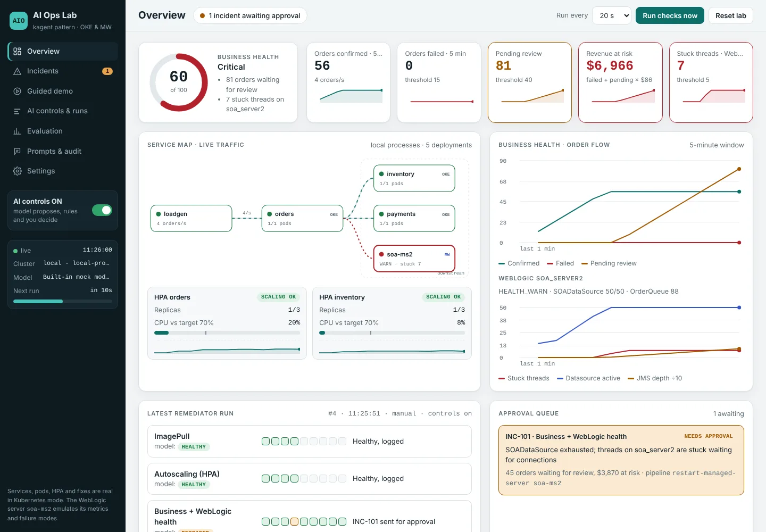Click the Overview grid icon
This screenshot has width=766, height=532.
point(18,52)
